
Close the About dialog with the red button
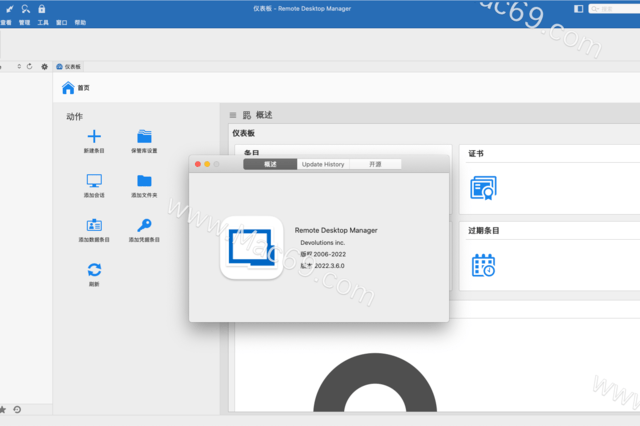[198, 164]
